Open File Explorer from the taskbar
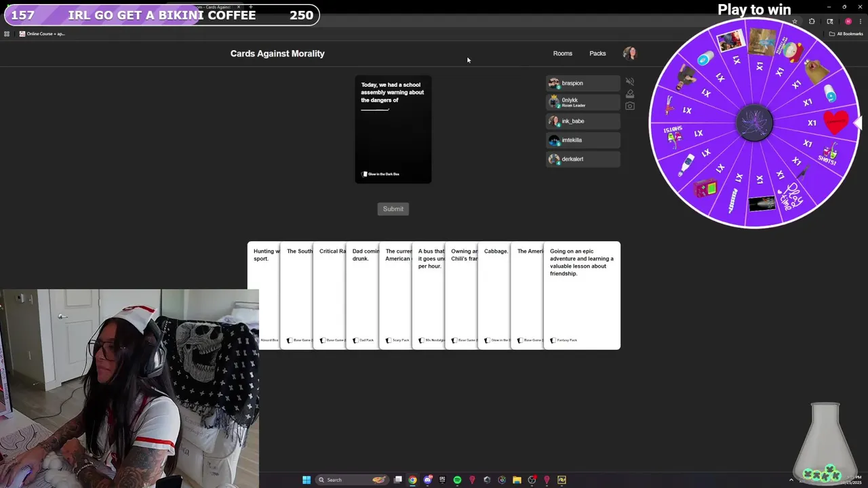The width and height of the screenshot is (868, 488). coord(517,480)
